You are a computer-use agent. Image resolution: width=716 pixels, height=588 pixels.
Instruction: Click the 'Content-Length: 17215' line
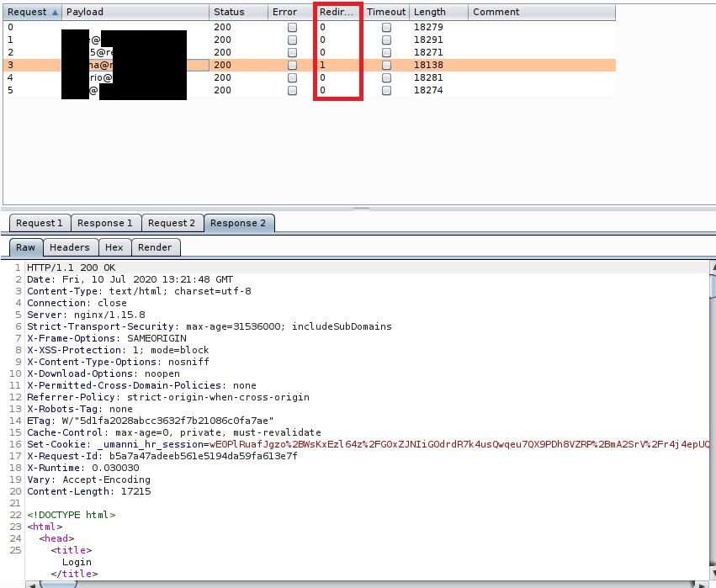[88, 491]
